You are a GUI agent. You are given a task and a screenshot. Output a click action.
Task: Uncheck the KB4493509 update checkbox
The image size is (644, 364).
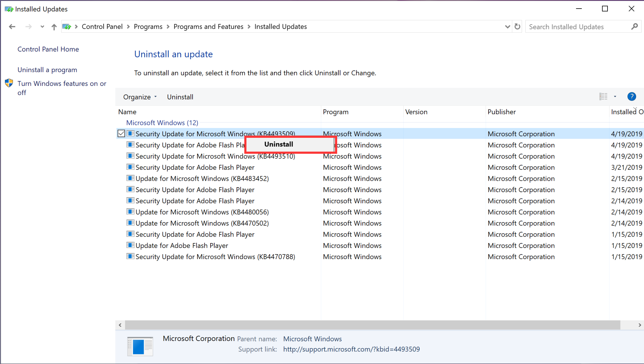pyautogui.click(x=121, y=134)
